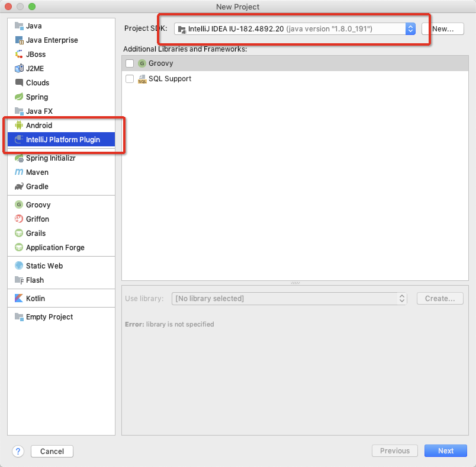Image resolution: width=476 pixels, height=467 pixels.
Task: Open the Project SDK dropdown
Action: [295, 29]
